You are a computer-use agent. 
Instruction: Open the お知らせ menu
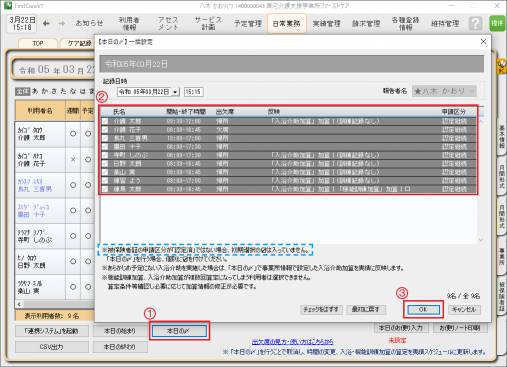pos(89,23)
